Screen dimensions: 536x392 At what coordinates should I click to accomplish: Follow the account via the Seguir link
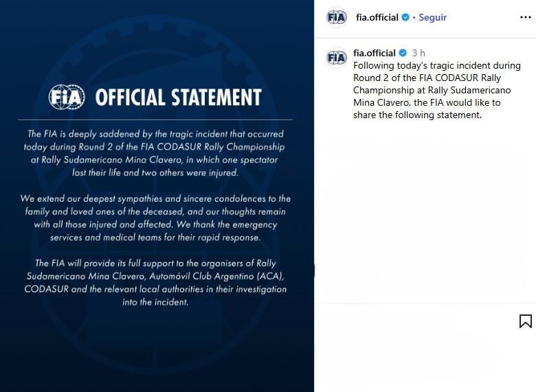pos(433,18)
